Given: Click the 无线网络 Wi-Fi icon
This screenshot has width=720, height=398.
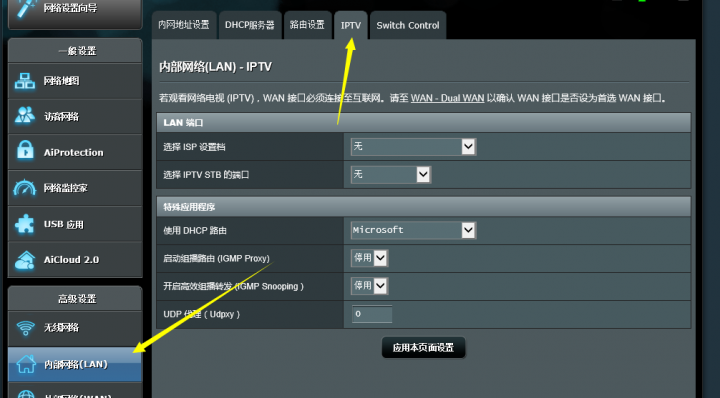Looking at the screenshot, I should [25, 328].
